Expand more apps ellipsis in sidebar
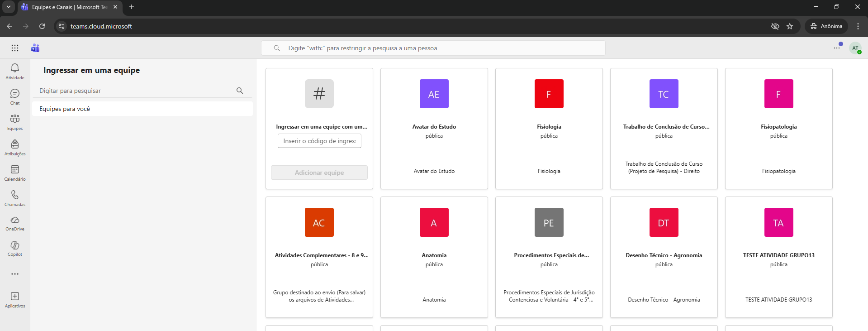The image size is (868, 331). click(x=15, y=274)
